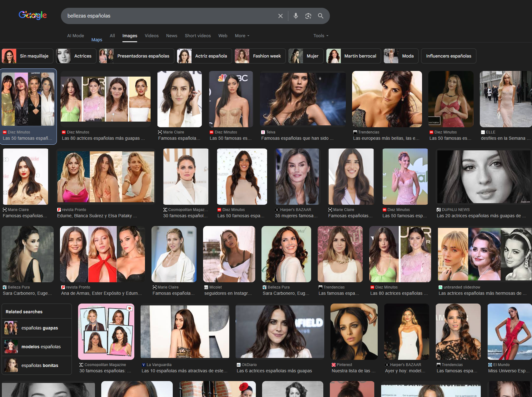Select 'Influencers españolas' chip
Screen dimensions: 532x397
click(x=449, y=56)
